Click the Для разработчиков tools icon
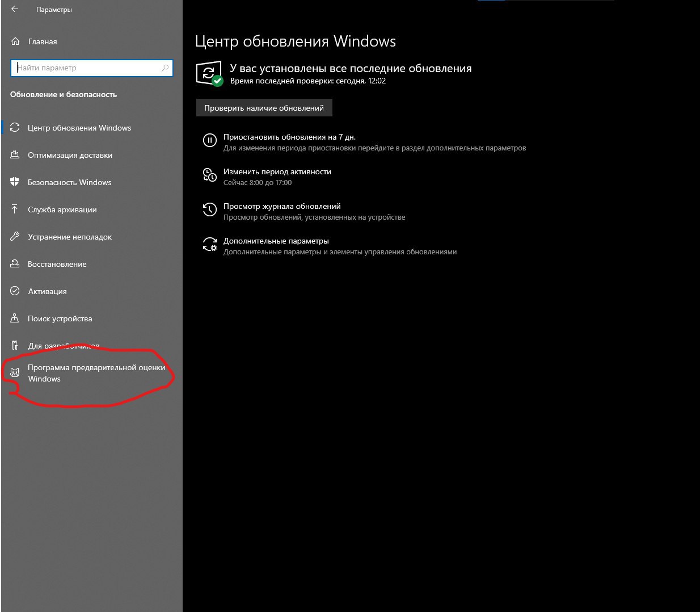Screen dimensions: 700x612 (15, 346)
